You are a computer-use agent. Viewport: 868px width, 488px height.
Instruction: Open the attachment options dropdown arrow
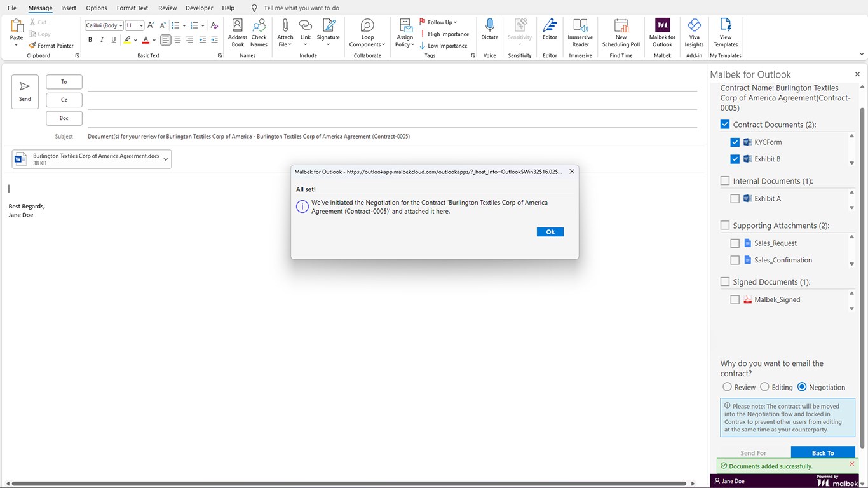[x=166, y=159]
